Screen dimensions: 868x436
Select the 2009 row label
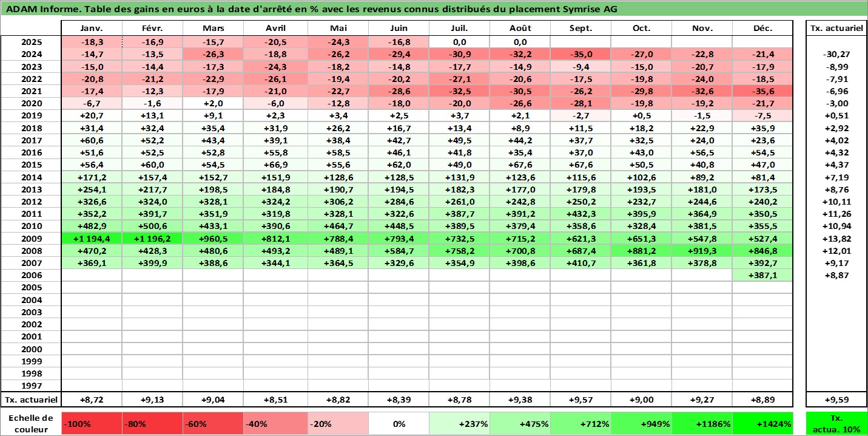pos(31,238)
